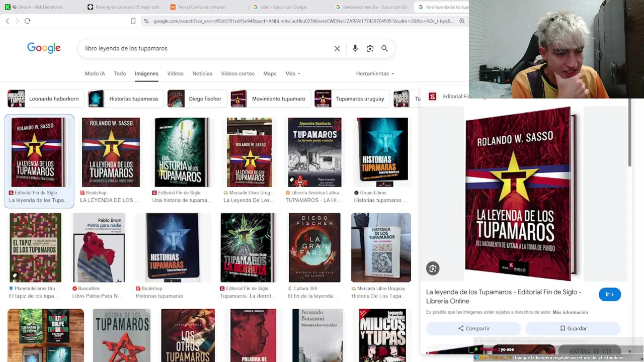Click the lens search icon on the preview image
Screen dimensions: 644x362
pyautogui.click(x=433, y=268)
